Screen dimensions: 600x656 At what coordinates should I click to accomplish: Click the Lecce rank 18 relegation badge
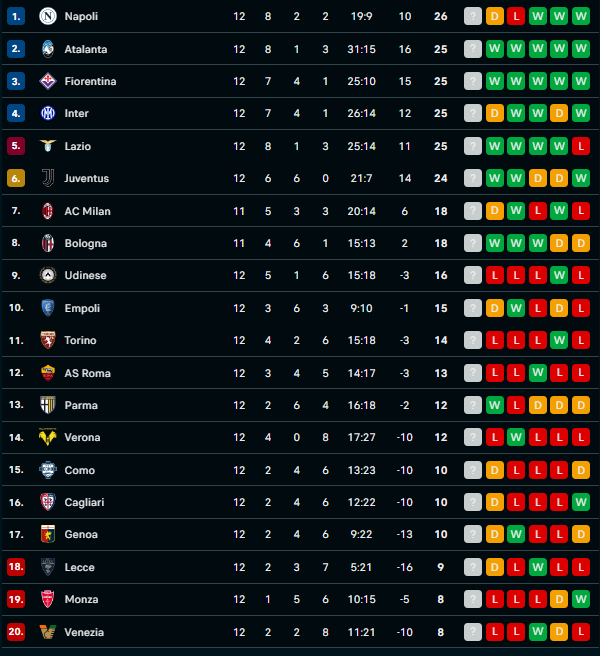click(15, 567)
